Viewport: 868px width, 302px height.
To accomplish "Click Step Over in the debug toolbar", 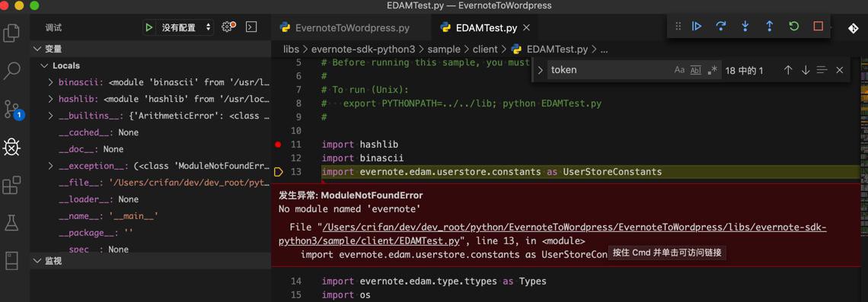I will pos(721,26).
